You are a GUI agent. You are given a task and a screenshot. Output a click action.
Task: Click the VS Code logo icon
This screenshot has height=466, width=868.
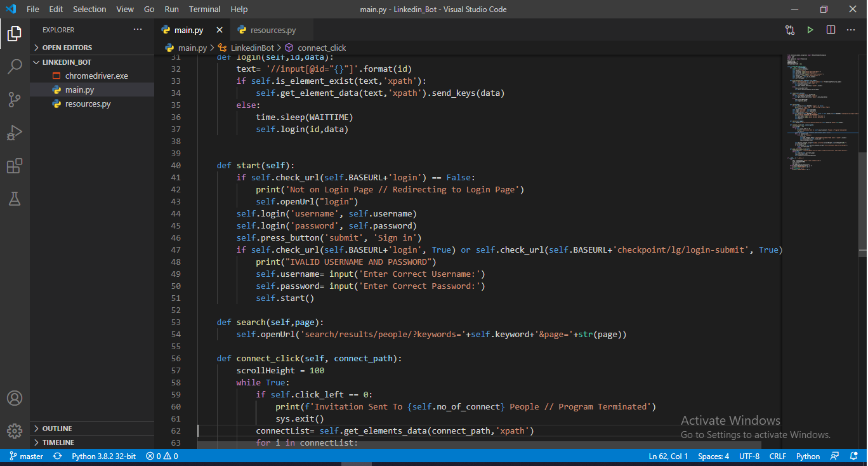(11, 10)
